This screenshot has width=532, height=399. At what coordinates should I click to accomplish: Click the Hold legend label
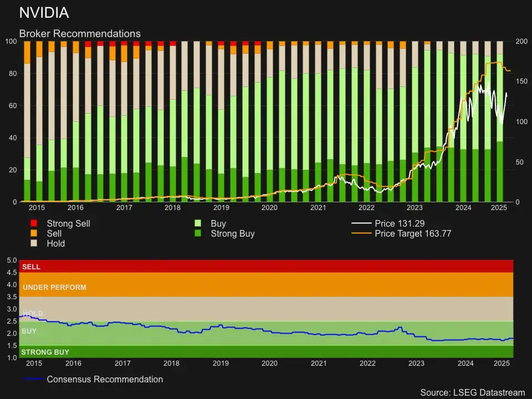(x=55, y=243)
